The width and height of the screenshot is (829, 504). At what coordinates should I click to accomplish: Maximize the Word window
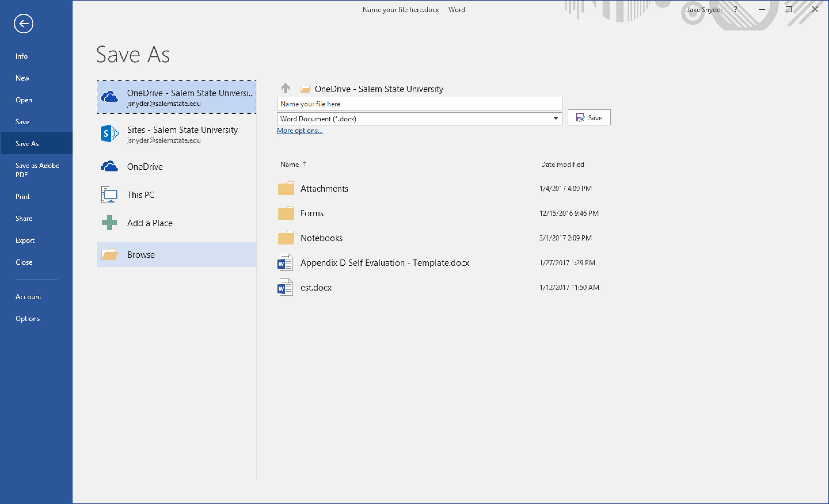click(789, 9)
